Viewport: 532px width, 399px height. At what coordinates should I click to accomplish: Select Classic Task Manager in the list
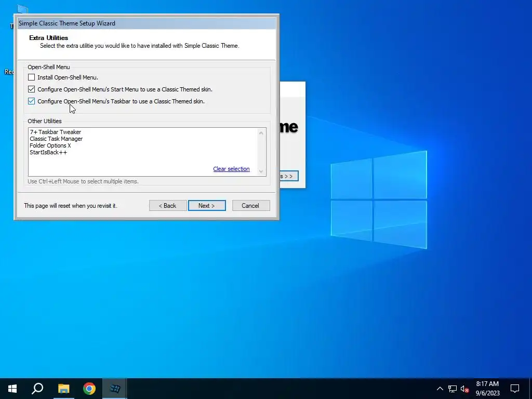(56, 139)
